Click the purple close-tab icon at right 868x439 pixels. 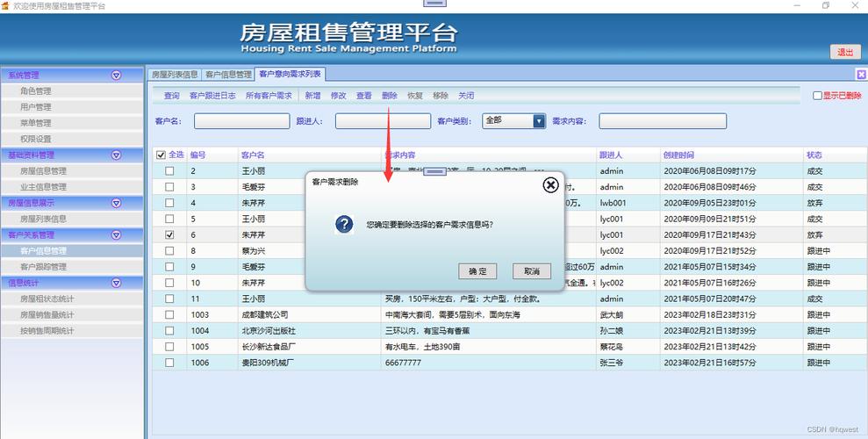pyautogui.click(x=861, y=74)
